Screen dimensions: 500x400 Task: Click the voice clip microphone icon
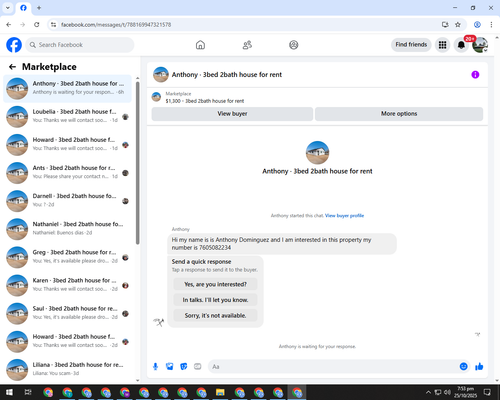click(155, 367)
